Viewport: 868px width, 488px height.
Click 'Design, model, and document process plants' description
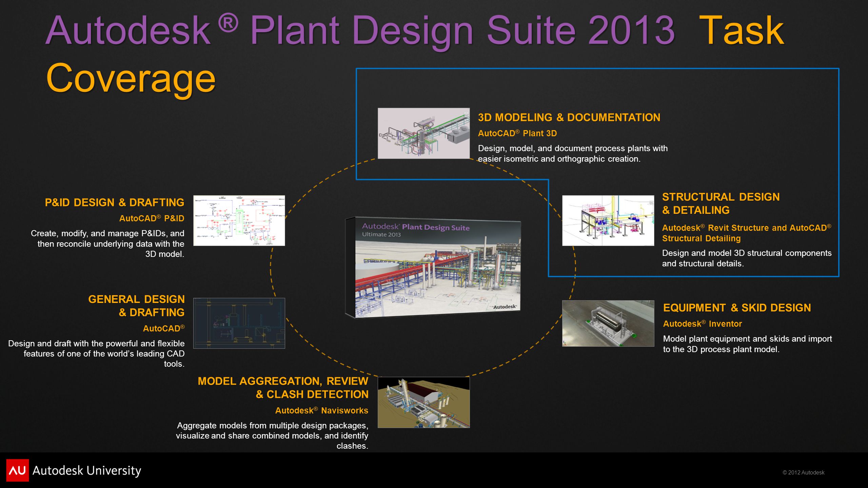click(x=572, y=154)
